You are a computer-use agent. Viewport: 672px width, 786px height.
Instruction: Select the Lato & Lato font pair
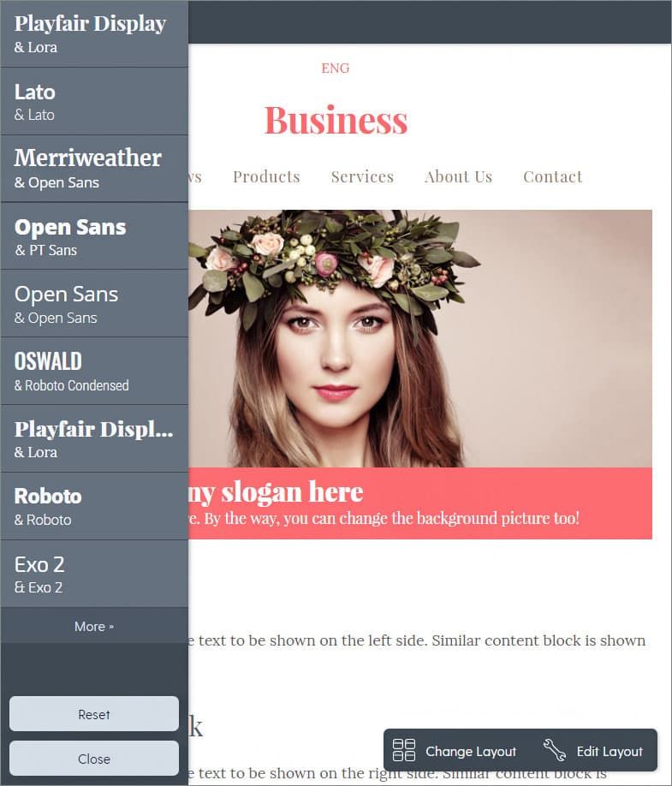tap(94, 101)
